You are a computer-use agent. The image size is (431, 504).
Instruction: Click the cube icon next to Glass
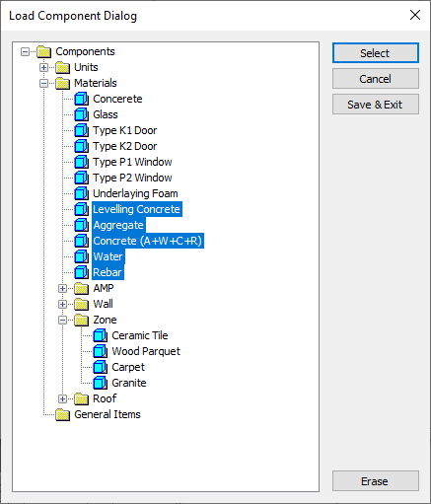click(81, 114)
